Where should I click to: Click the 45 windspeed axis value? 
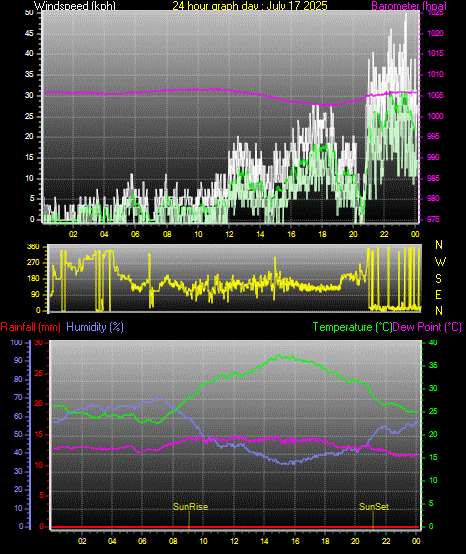(x=29, y=34)
